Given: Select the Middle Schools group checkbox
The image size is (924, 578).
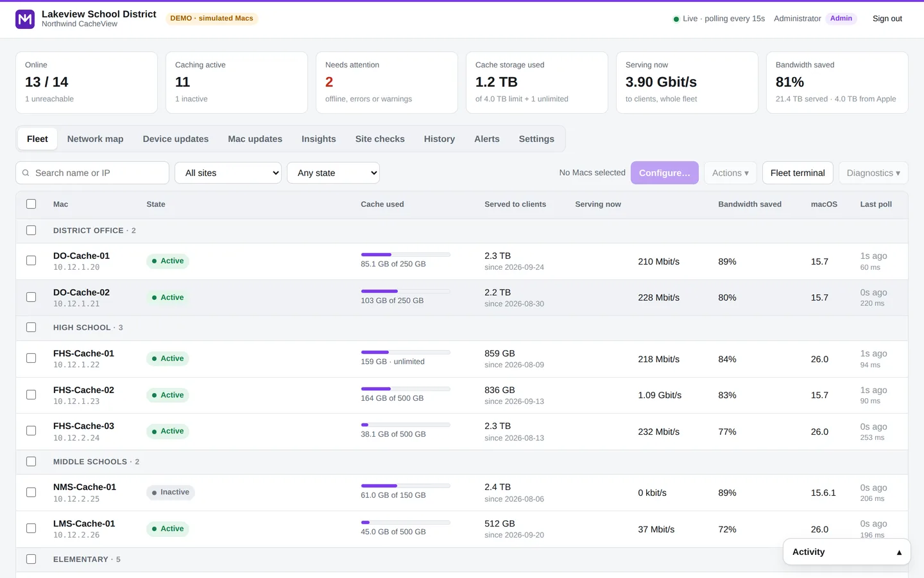Looking at the screenshot, I should 31,462.
